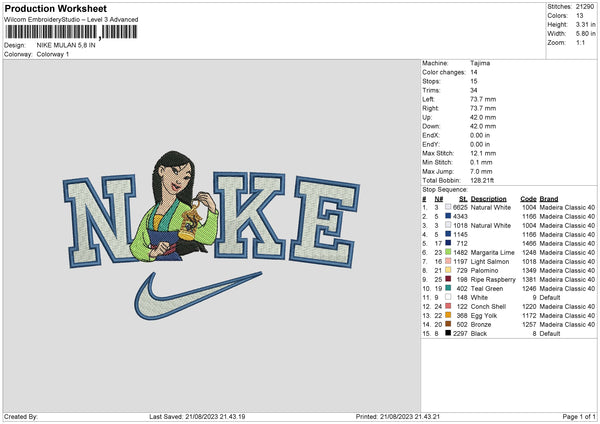Viewport: 600px width, 424px height.
Task: Click the navy swatch beside 712 stitches
Action: (x=448, y=243)
